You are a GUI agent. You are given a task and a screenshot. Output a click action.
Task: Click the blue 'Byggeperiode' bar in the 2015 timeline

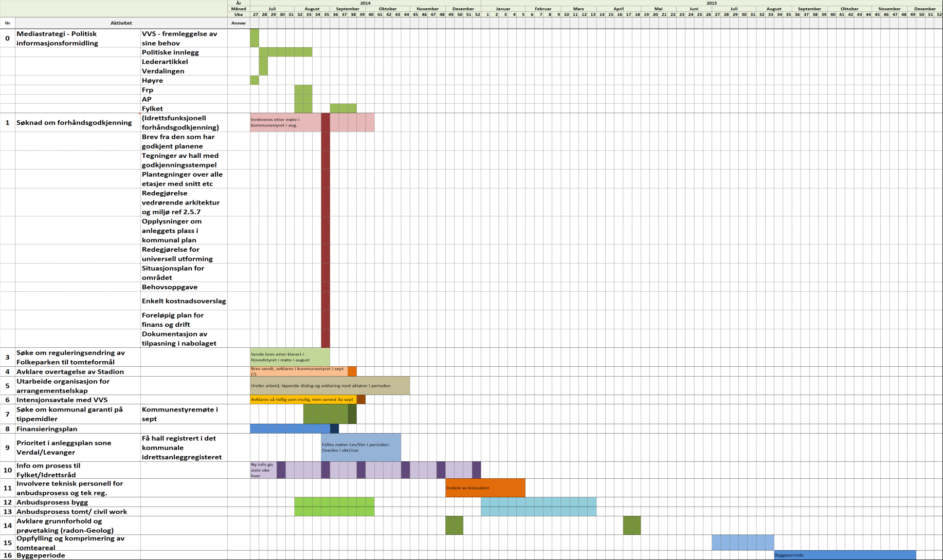point(845,555)
